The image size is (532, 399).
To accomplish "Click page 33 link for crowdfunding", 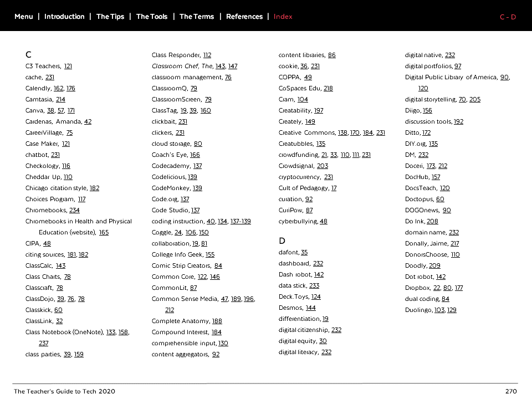I will click(334, 155).
